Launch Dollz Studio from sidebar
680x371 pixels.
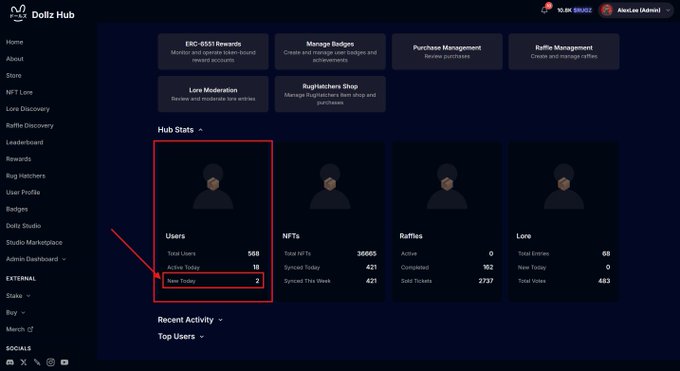click(x=23, y=226)
